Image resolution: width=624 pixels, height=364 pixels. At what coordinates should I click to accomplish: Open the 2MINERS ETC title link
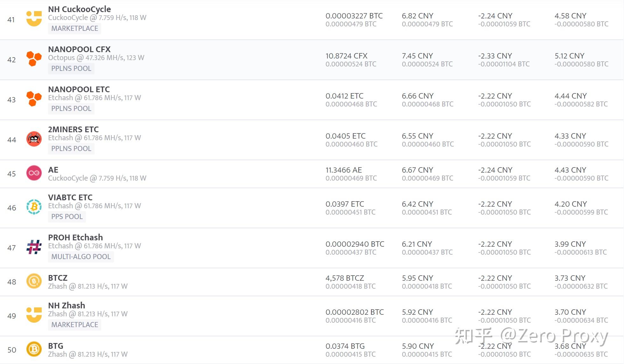tap(73, 129)
